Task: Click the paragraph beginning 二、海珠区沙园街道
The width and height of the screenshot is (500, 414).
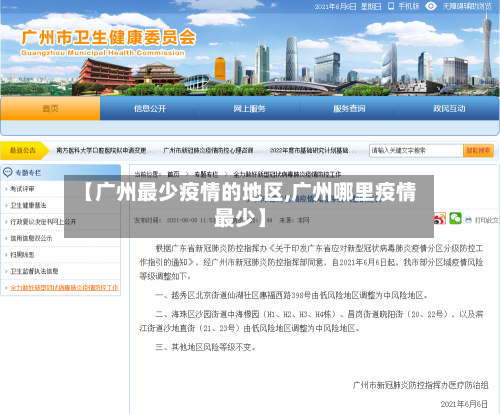Action: pyautogui.click(x=311, y=321)
